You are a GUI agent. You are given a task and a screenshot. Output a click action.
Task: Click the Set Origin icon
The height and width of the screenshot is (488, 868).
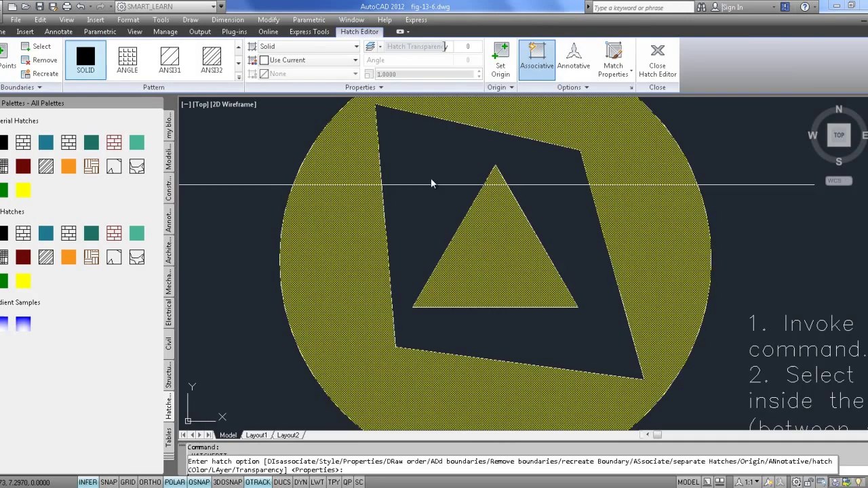[500, 60]
